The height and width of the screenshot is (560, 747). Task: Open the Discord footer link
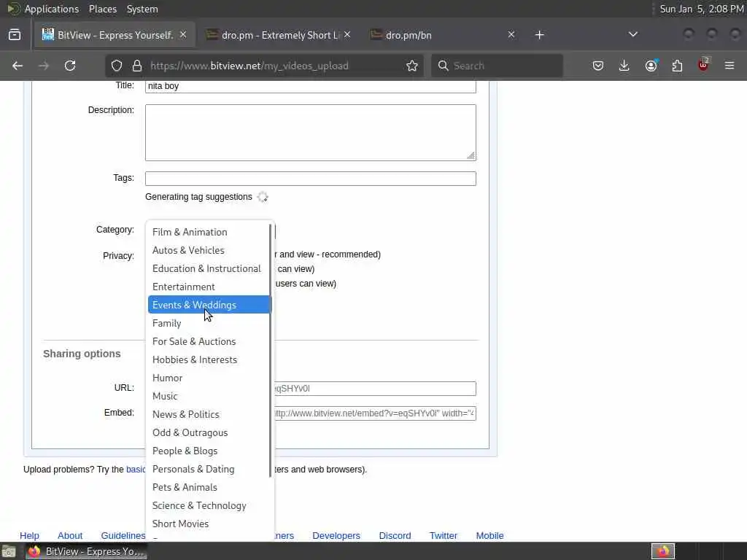point(395,536)
